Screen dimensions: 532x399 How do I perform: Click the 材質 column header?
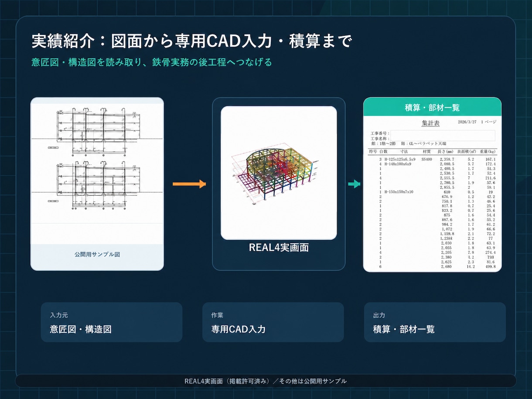(426, 151)
